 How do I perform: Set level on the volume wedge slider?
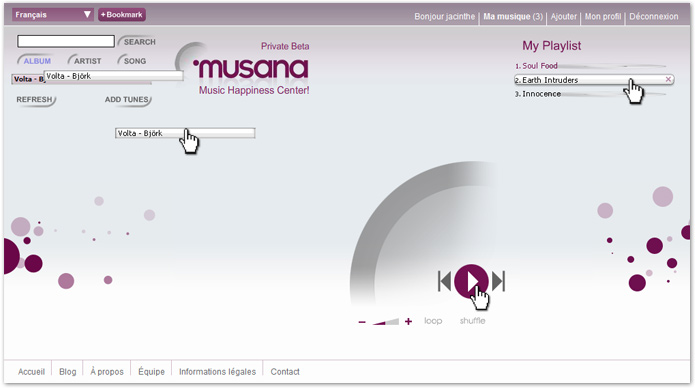point(386,321)
